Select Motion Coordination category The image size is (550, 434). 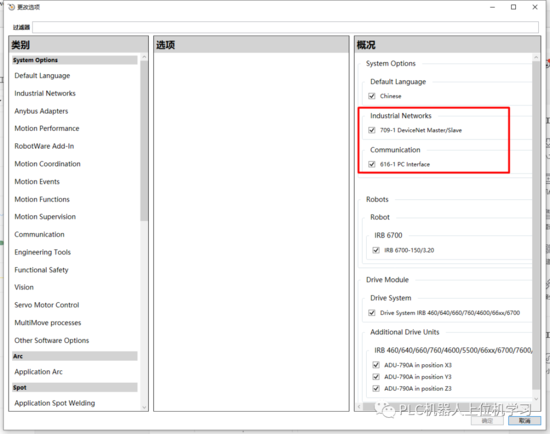click(47, 164)
